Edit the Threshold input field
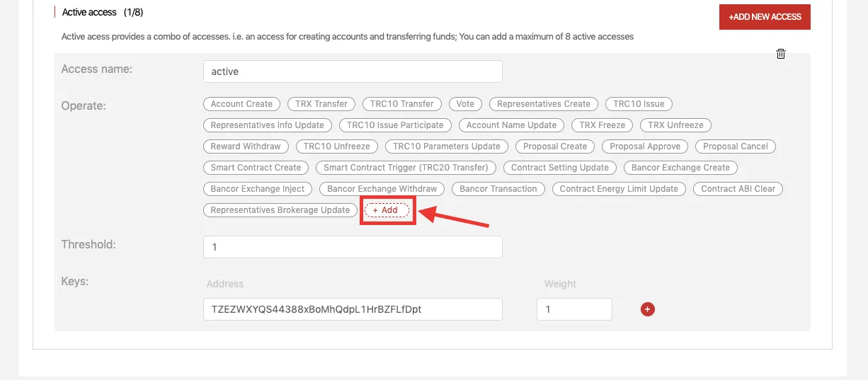Image resolution: width=868 pixels, height=380 pixels. tap(353, 247)
